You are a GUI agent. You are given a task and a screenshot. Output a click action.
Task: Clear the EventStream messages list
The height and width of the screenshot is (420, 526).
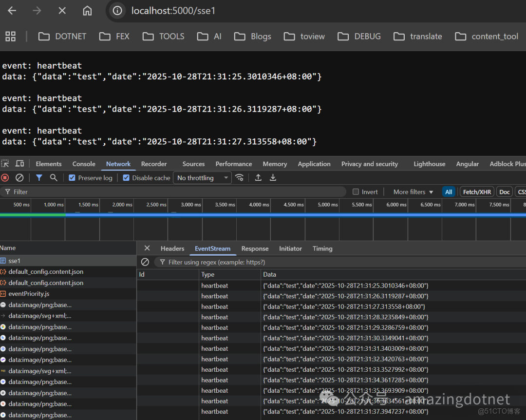click(145, 262)
